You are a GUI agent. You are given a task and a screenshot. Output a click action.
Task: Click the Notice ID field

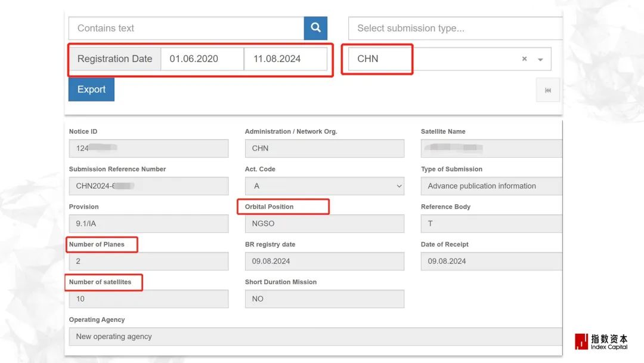[148, 148]
